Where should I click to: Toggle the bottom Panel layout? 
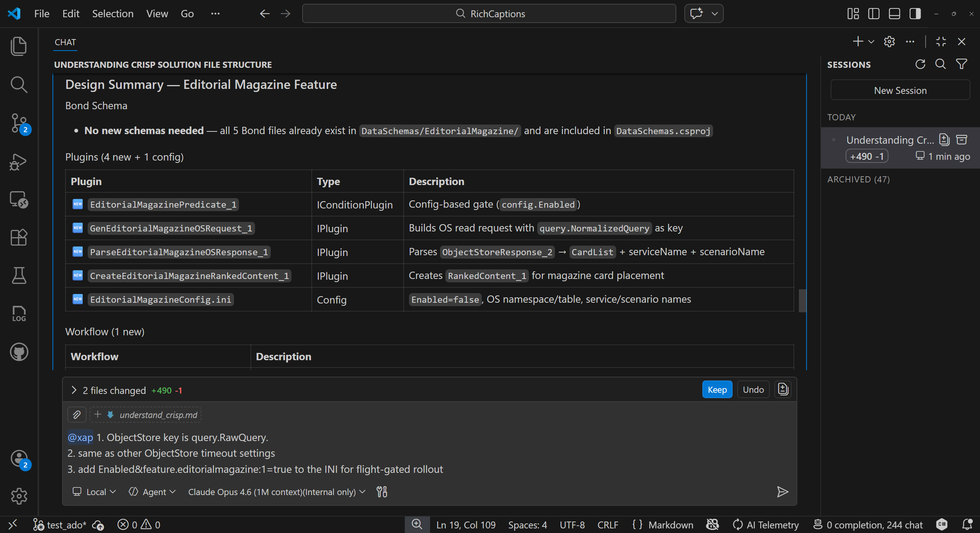click(x=894, y=14)
